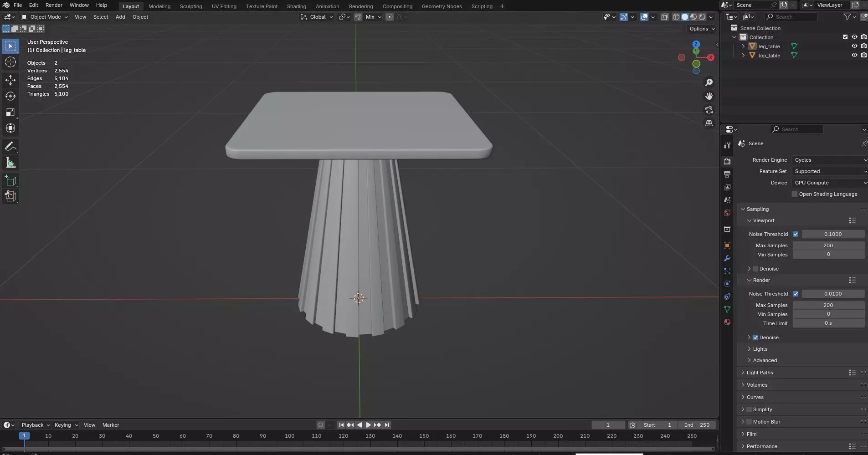
Task: Toggle camera view icon
Action: [x=709, y=110]
